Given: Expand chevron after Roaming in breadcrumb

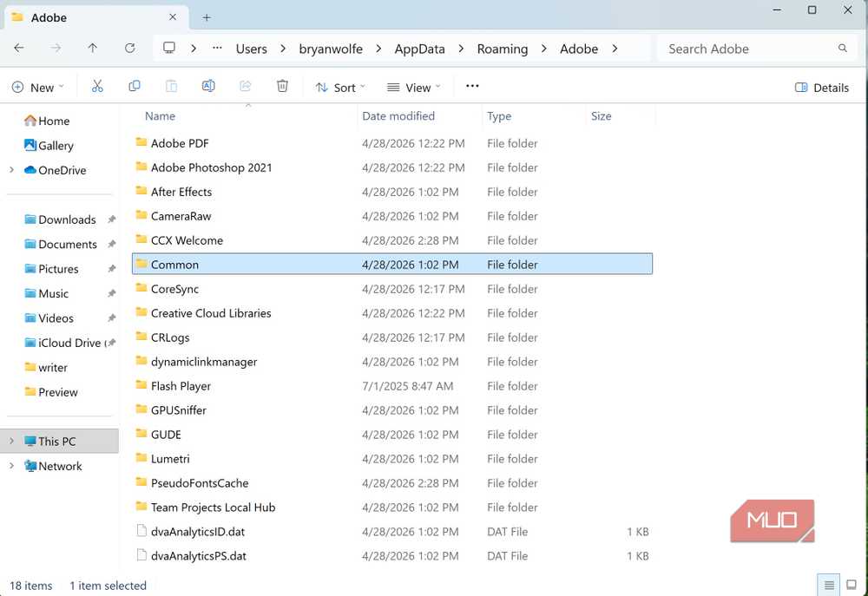Looking at the screenshot, I should [x=543, y=49].
